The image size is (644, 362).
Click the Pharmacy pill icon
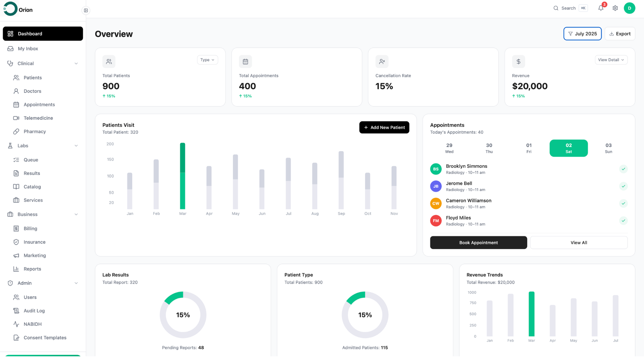tap(16, 131)
